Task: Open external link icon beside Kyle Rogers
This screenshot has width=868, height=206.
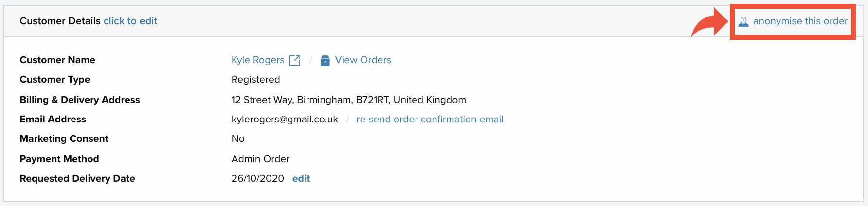Action: [294, 60]
